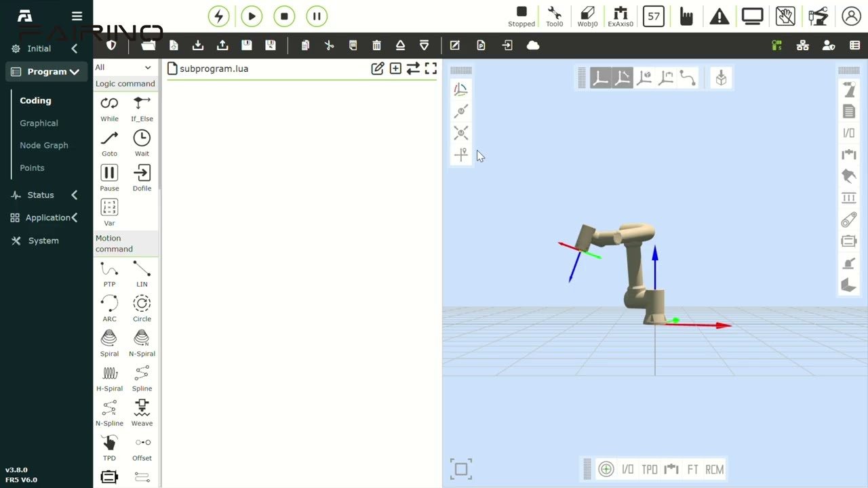The width and height of the screenshot is (868, 488).
Task: Open Tool0 tool coordinate selector
Action: 554,16
